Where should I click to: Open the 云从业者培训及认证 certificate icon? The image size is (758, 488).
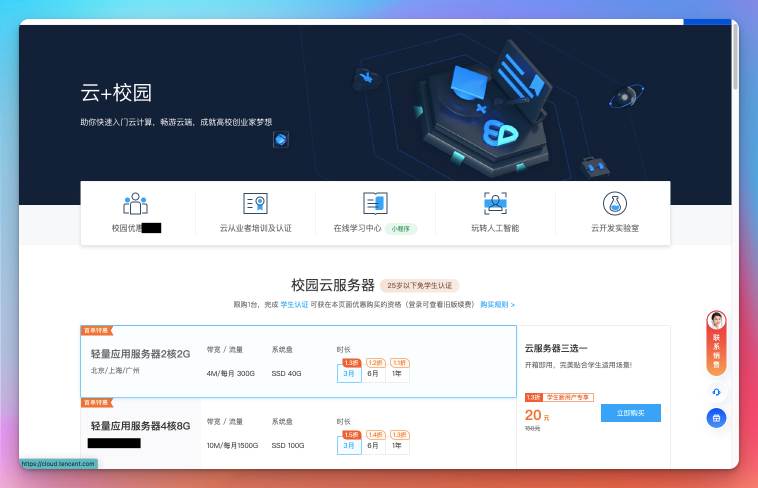click(255, 204)
